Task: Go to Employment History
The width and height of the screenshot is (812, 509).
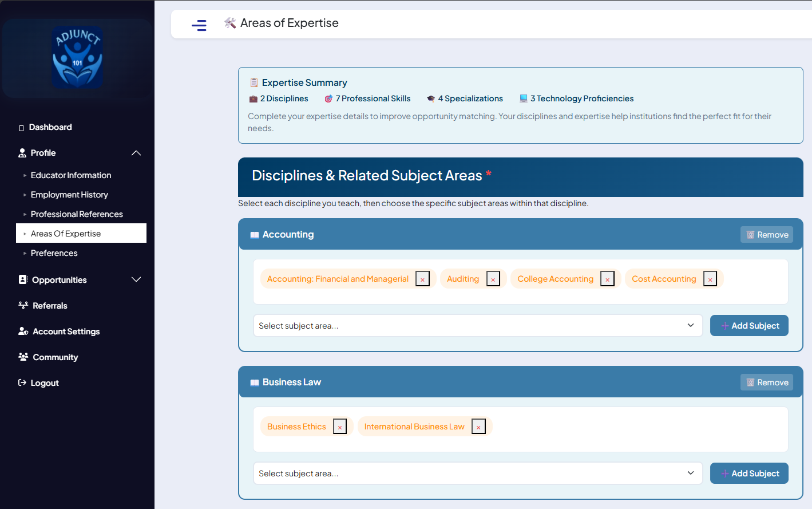Action: pyautogui.click(x=69, y=195)
